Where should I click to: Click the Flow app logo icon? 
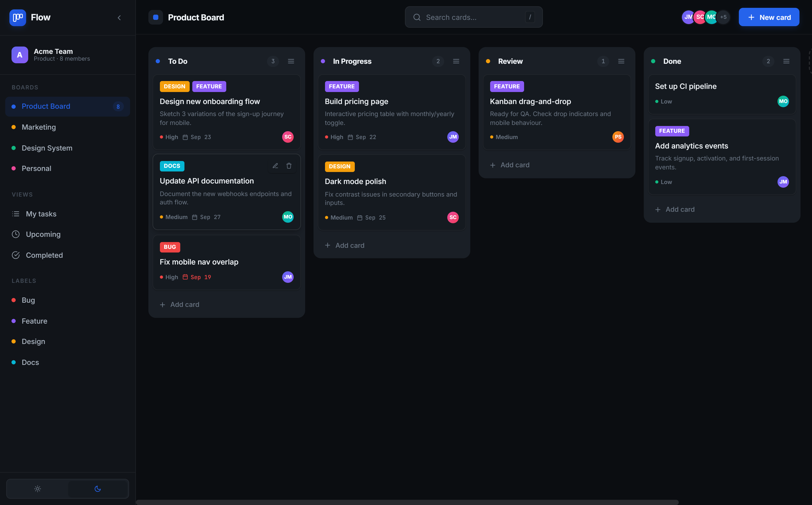(x=18, y=17)
